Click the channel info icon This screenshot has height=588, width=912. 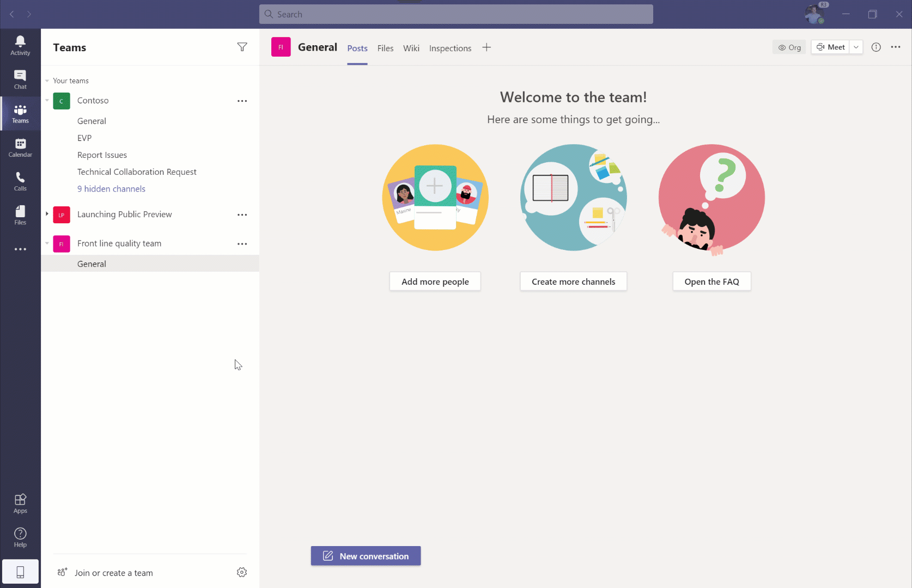point(876,47)
